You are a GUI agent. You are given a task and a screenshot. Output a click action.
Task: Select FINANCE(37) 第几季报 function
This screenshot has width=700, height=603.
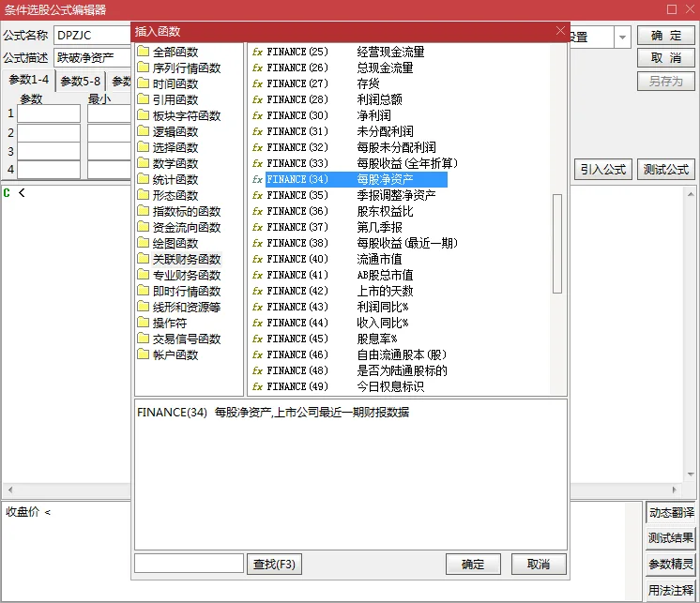coord(334,227)
